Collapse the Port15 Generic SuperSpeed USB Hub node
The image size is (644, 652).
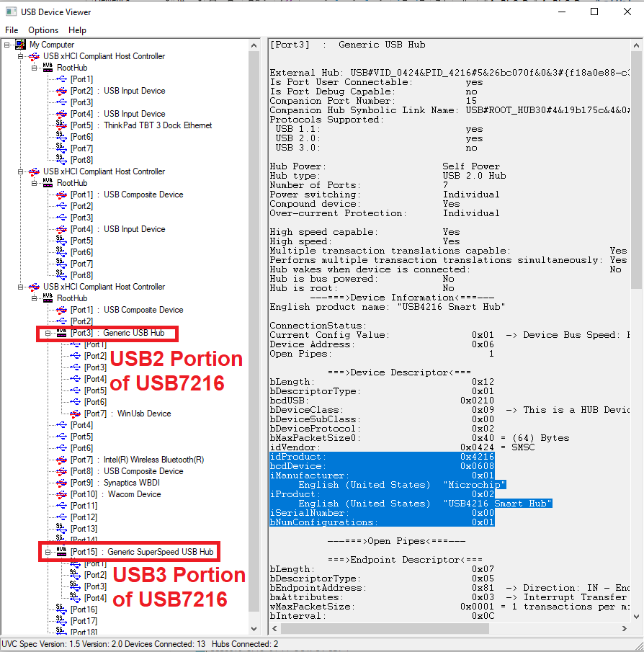click(x=48, y=552)
